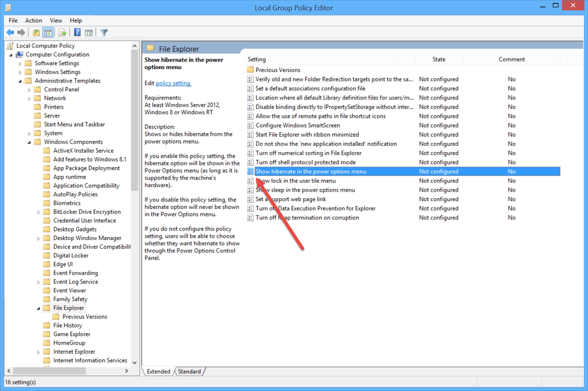Click the tree pane scroll down arrow
Image resolution: width=588 pixels, height=391 pixels.
(x=135, y=363)
